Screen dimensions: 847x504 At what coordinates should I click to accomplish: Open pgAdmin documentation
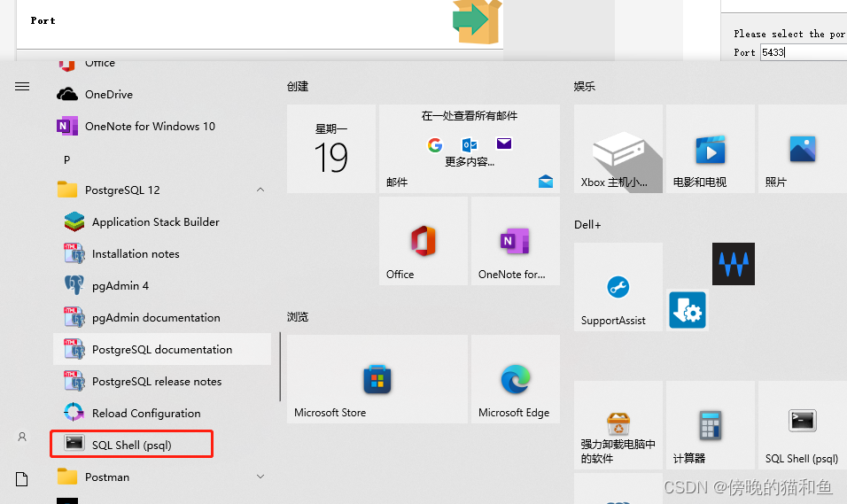point(162,318)
